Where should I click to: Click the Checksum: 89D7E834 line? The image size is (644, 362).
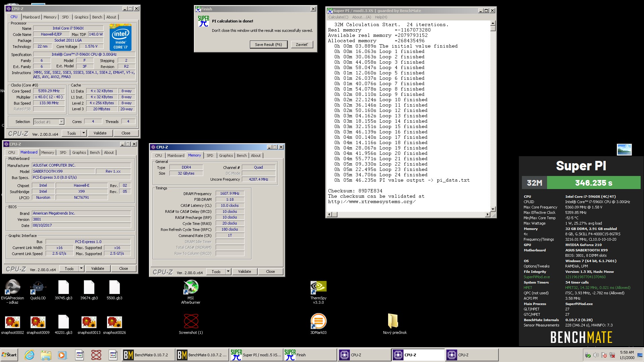pos(355,191)
